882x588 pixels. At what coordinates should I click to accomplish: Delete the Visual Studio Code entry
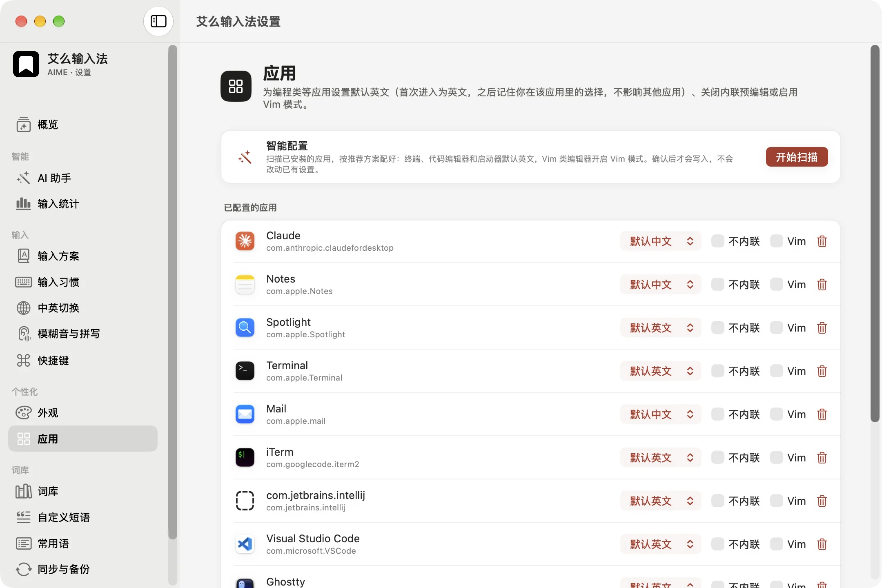(822, 544)
